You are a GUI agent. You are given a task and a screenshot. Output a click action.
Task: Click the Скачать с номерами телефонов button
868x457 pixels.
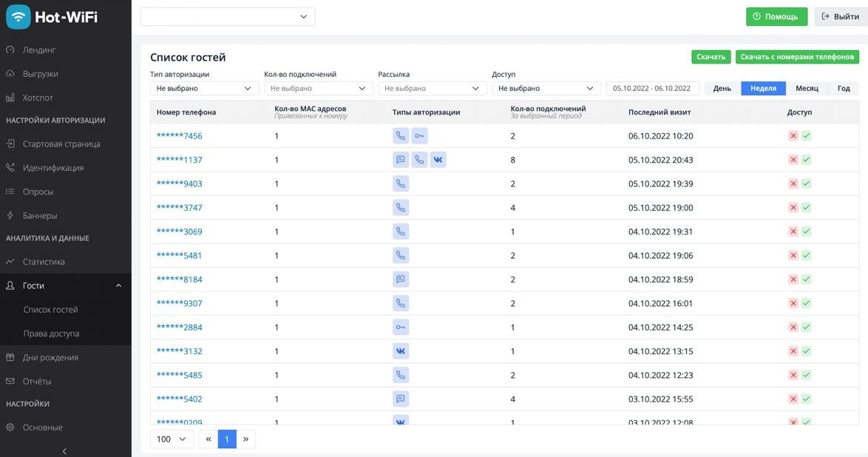pyautogui.click(x=797, y=57)
